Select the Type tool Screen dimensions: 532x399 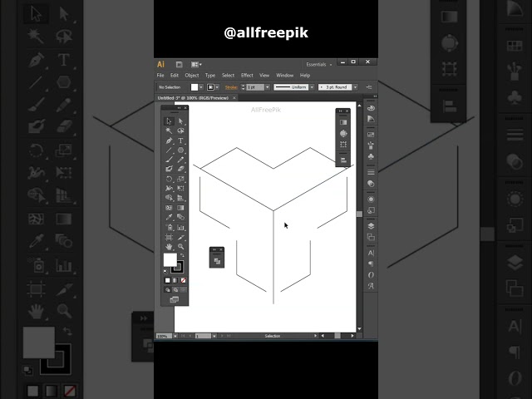click(181, 140)
